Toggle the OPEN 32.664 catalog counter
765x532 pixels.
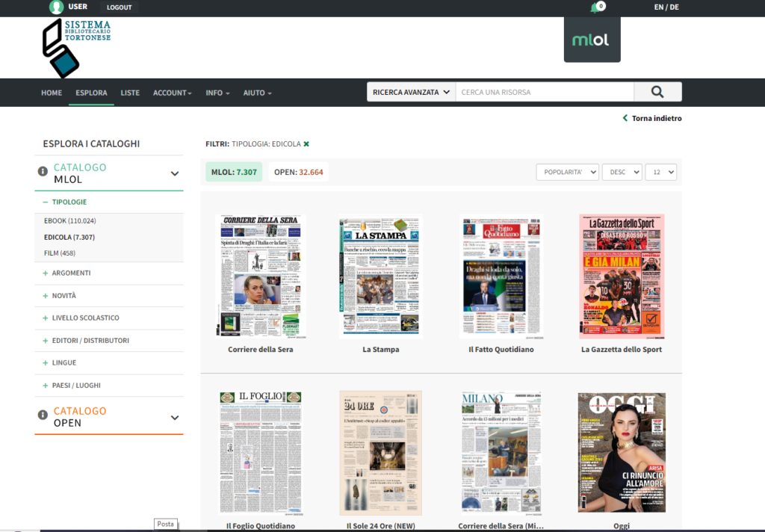coord(299,171)
